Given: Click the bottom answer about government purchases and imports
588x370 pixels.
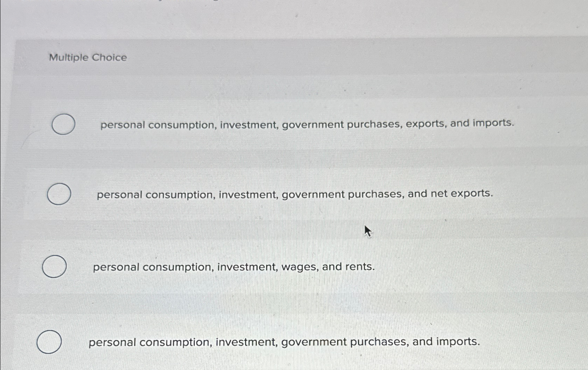Looking at the screenshot, I should (x=284, y=342).
